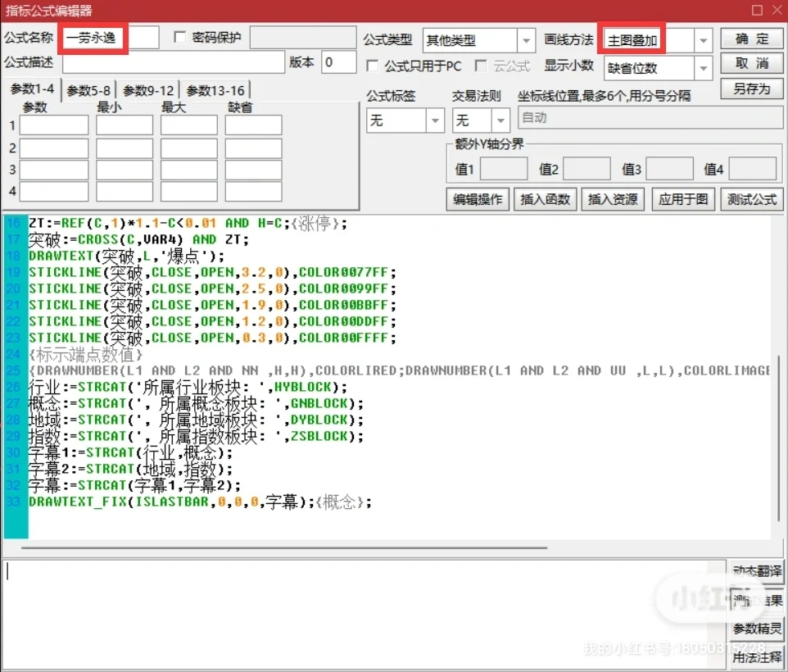This screenshot has width=788, height=672.
Task: Click row 2 最大 field
Action: 189,148
